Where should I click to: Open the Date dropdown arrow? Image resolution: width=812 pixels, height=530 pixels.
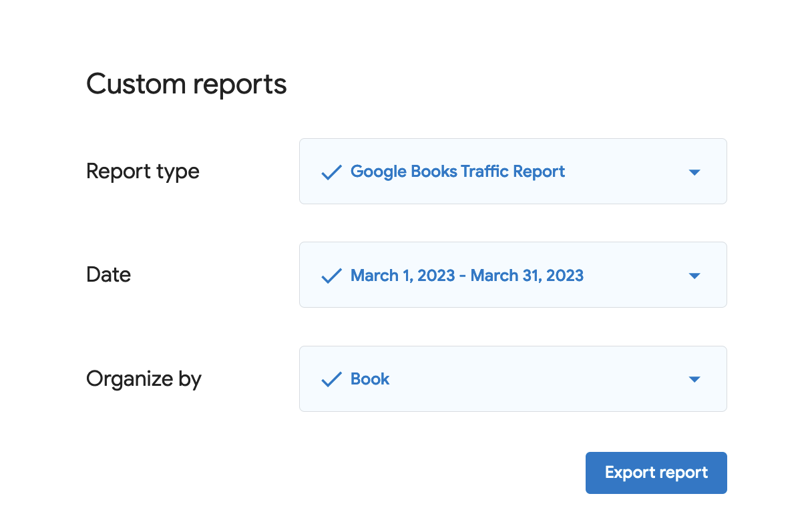point(694,276)
